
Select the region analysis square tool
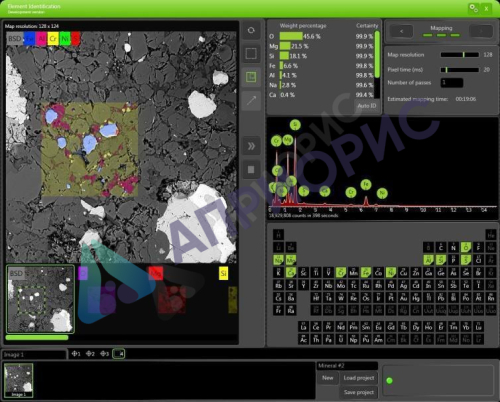pyautogui.click(x=251, y=53)
